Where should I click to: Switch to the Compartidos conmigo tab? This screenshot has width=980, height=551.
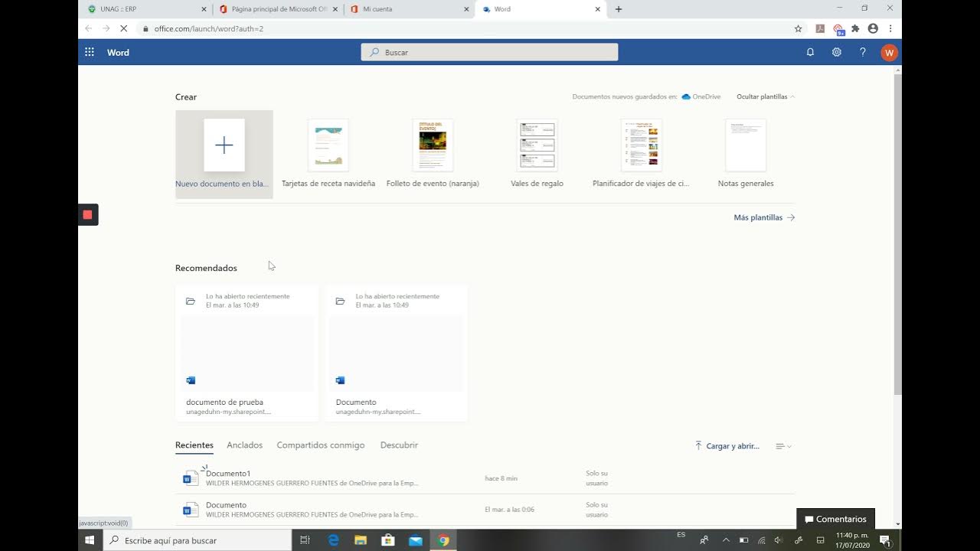click(x=321, y=445)
